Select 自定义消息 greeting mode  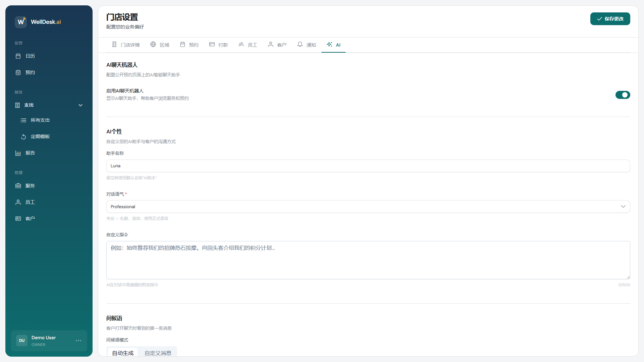click(158, 353)
